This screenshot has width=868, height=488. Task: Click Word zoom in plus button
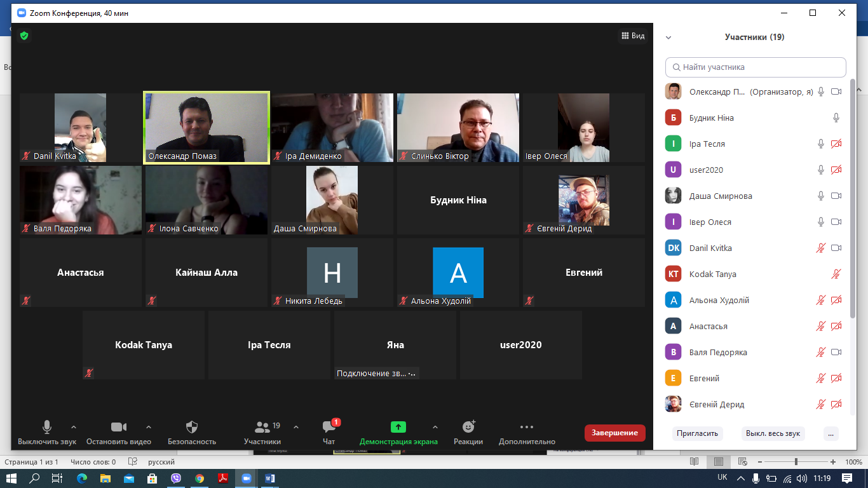point(832,462)
